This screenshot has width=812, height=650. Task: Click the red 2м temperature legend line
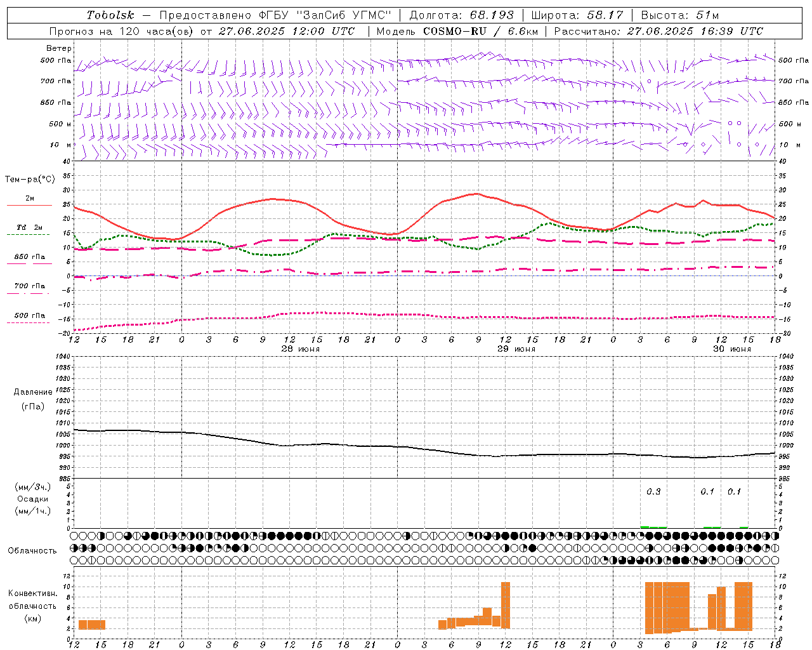(29, 206)
